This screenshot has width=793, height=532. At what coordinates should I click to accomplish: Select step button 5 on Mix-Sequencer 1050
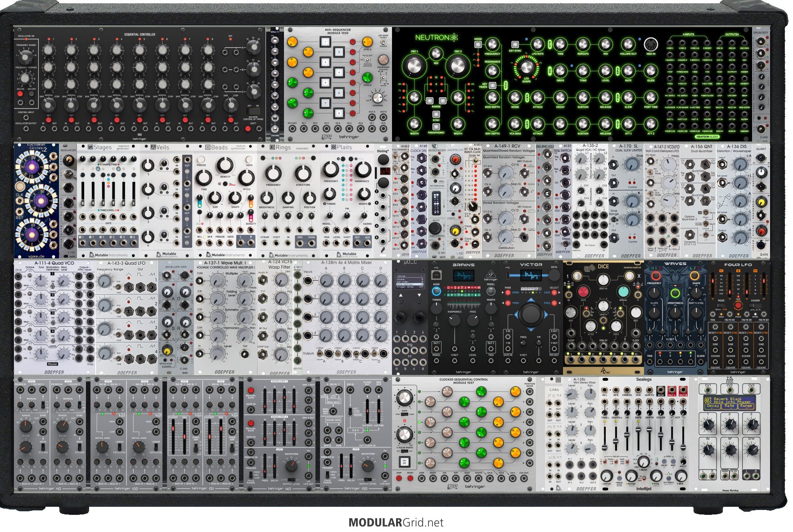tap(325, 82)
